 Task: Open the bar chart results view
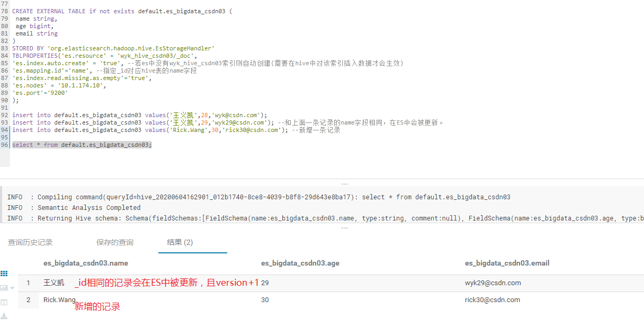4,288
